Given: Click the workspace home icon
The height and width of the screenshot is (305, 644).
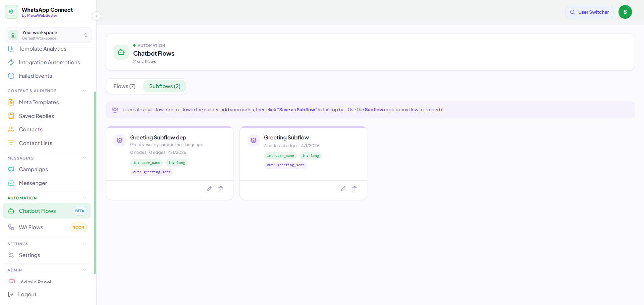Looking at the screenshot, I should pos(13,35).
